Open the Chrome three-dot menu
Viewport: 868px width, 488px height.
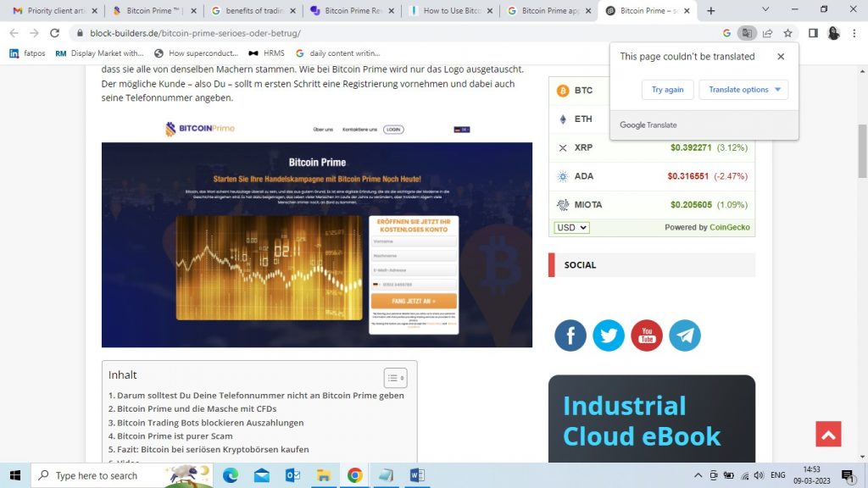[x=854, y=31]
